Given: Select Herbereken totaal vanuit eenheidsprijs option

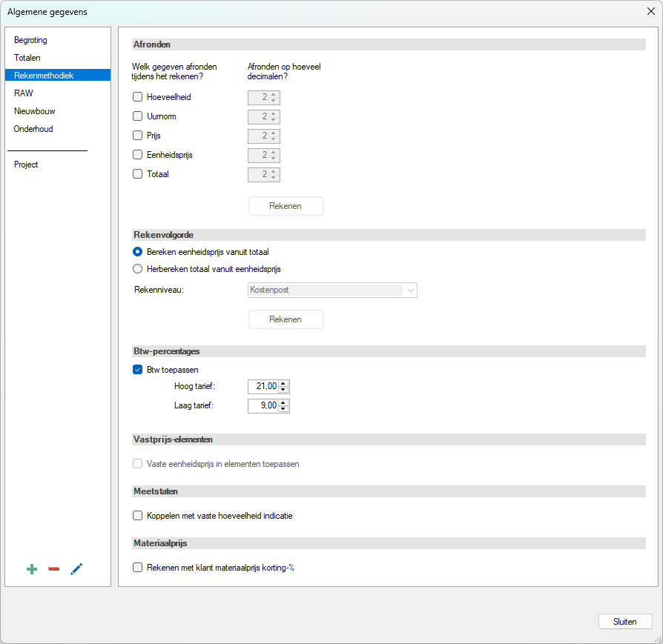Looking at the screenshot, I should pos(137,269).
